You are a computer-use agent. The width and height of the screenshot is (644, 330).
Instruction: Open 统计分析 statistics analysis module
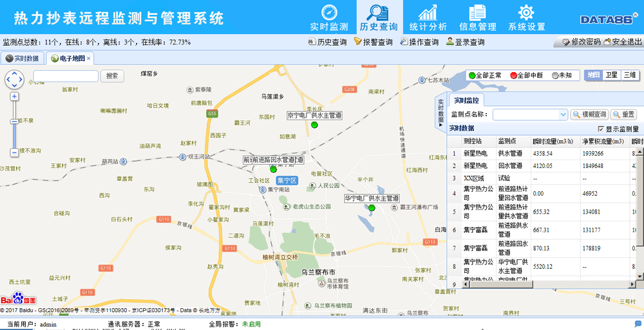(x=428, y=17)
